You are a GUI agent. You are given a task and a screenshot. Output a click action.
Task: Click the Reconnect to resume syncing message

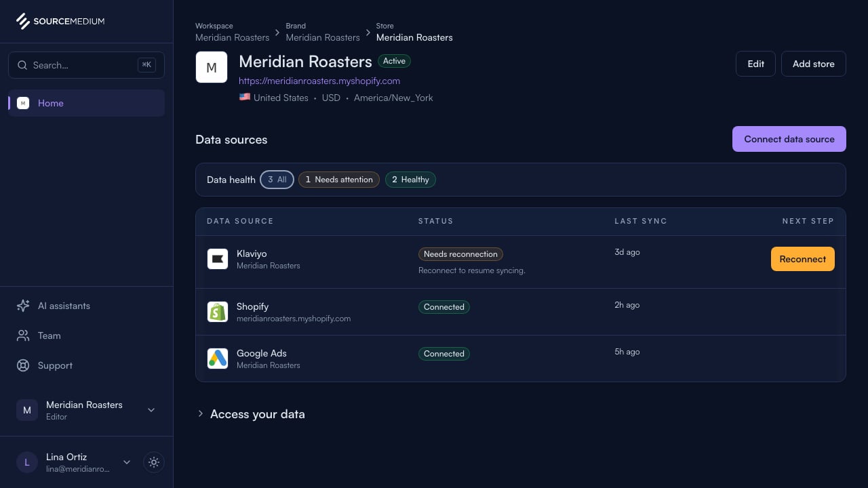tap(472, 270)
